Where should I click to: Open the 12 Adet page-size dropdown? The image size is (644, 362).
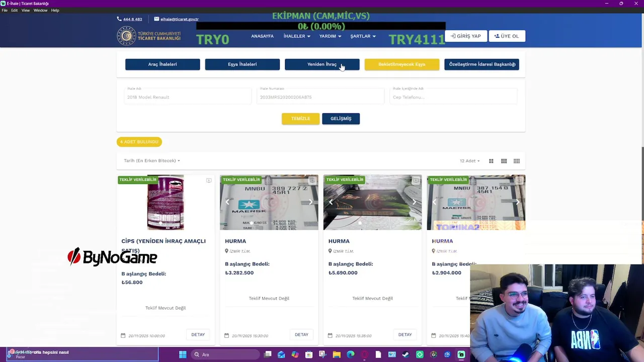pos(469,161)
